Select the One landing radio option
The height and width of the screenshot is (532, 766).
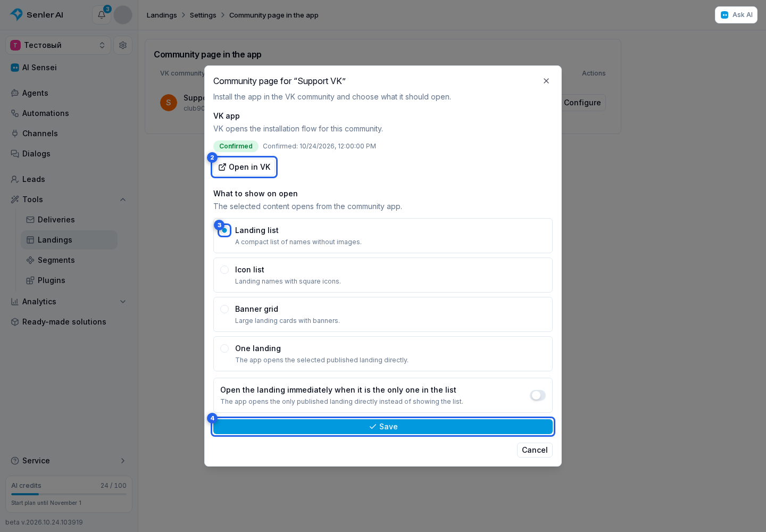(x=224, y=348)
